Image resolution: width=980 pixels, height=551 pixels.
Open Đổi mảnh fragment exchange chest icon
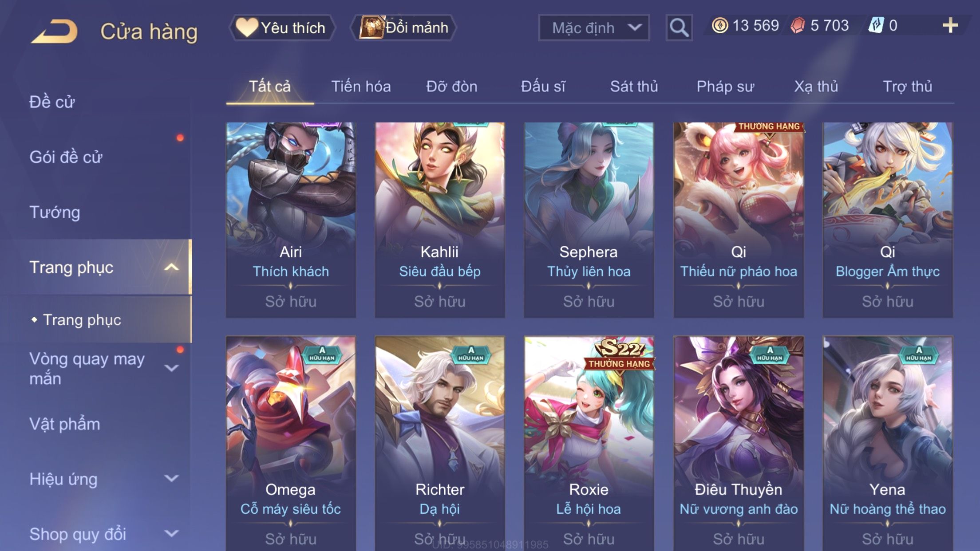point(371,27)
